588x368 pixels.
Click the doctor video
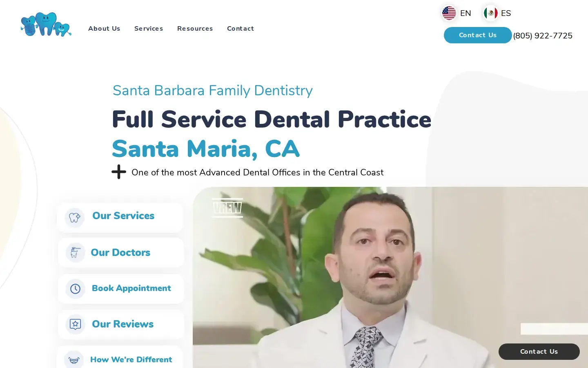pyautogui.click(x=390, y=277)
